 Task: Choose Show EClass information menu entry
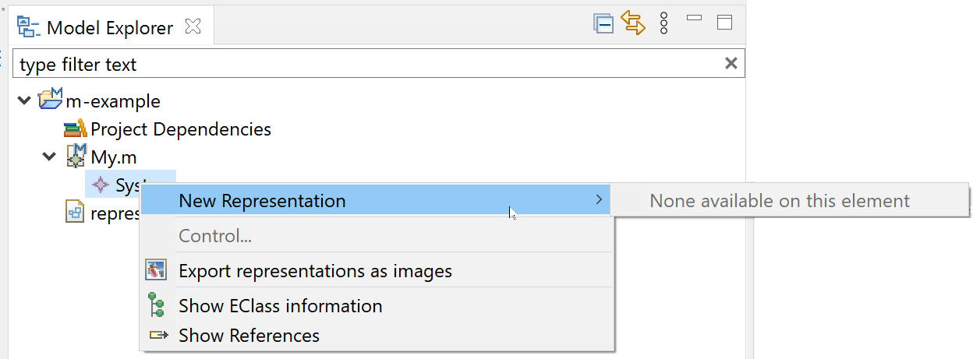(x=280, y=306)
